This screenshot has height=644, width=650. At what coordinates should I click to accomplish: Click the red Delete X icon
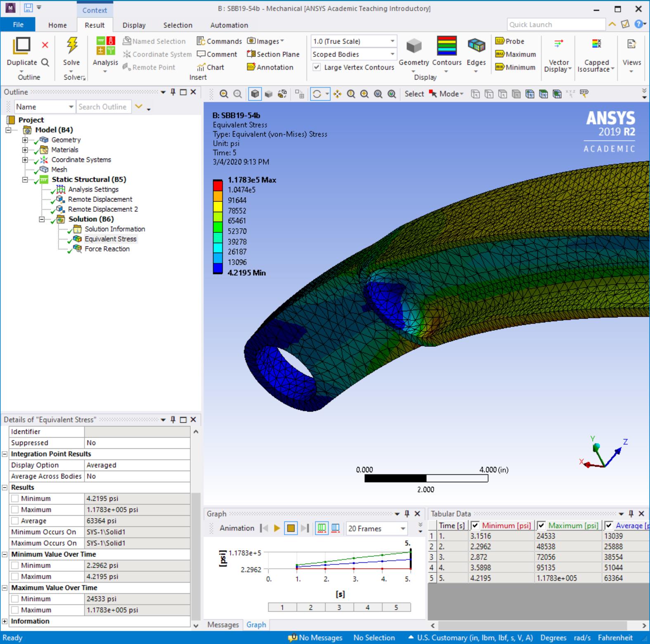(x=45, y=45)
